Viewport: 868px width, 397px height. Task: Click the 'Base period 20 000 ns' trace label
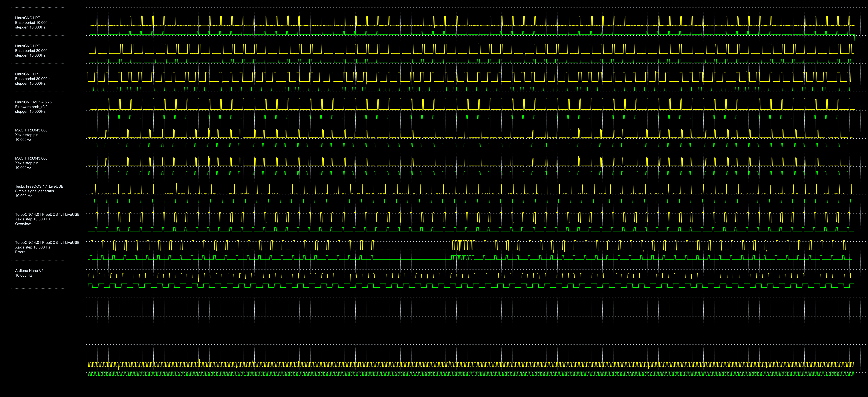[x=34, y=51]
